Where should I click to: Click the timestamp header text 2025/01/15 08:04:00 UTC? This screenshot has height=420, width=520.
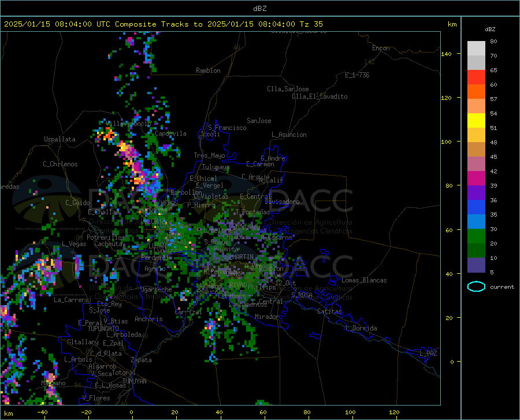click(x=57, y=24)
